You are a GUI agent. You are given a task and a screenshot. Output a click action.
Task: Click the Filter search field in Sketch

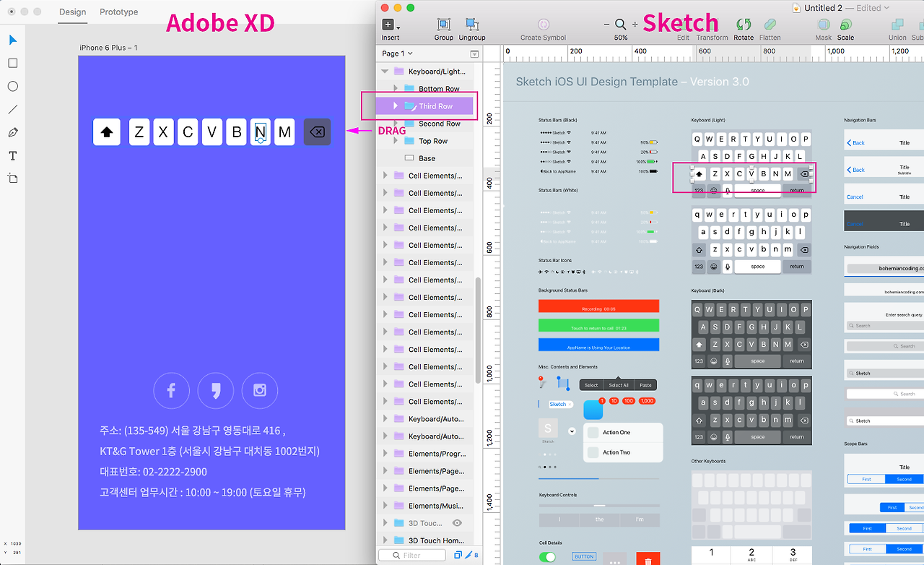pyautogui.click(x=412, y=555)
